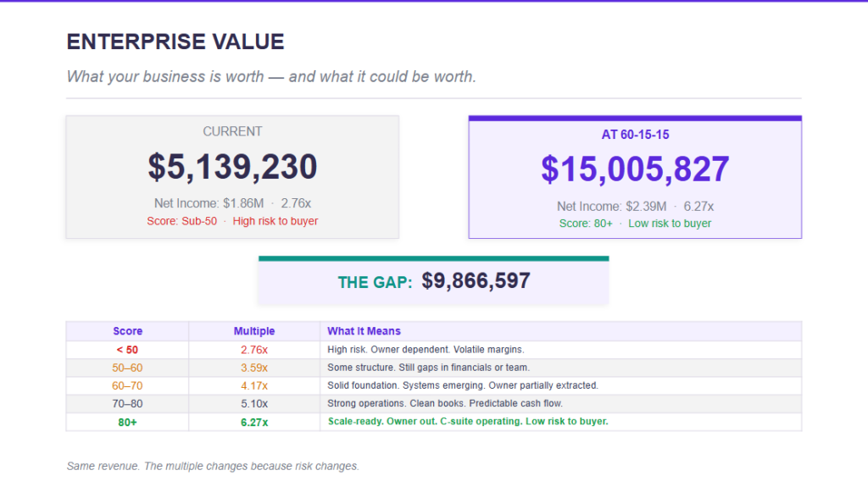Click the $5,139,230 current valuation figure
This screenshot has width=868, height=487.
click(x=232, y=167)
